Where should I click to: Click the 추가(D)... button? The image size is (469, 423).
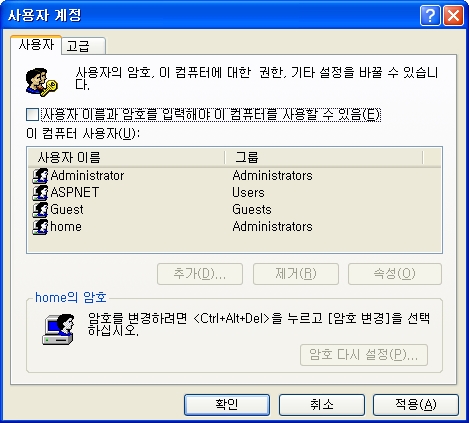coord(200,274)
